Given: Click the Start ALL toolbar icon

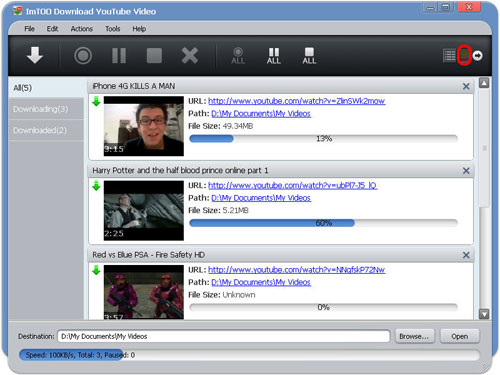Looking at the screenshot, I should [238, 55].
